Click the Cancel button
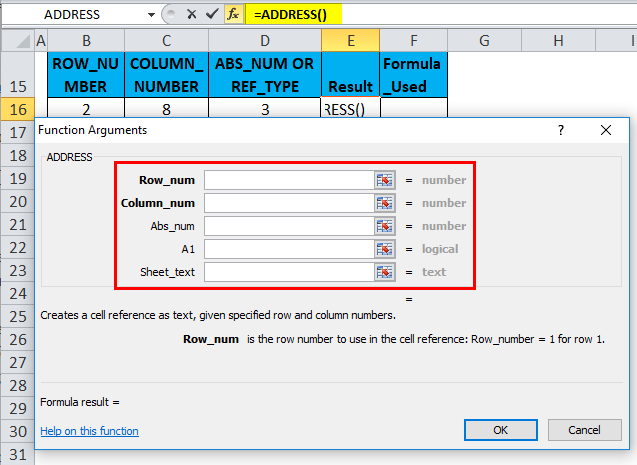The width and height of the screenshot is (637, 465). 584,430
